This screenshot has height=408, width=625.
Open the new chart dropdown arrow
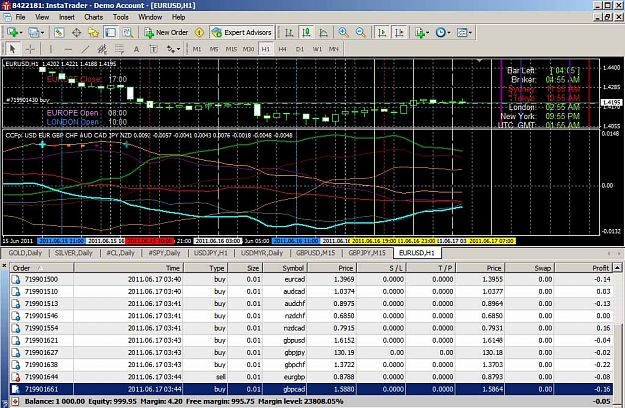pos(21,33)
